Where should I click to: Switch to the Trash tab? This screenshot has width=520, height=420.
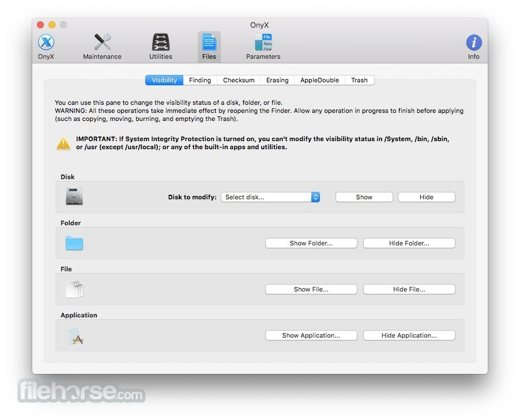tap(360, 80)
